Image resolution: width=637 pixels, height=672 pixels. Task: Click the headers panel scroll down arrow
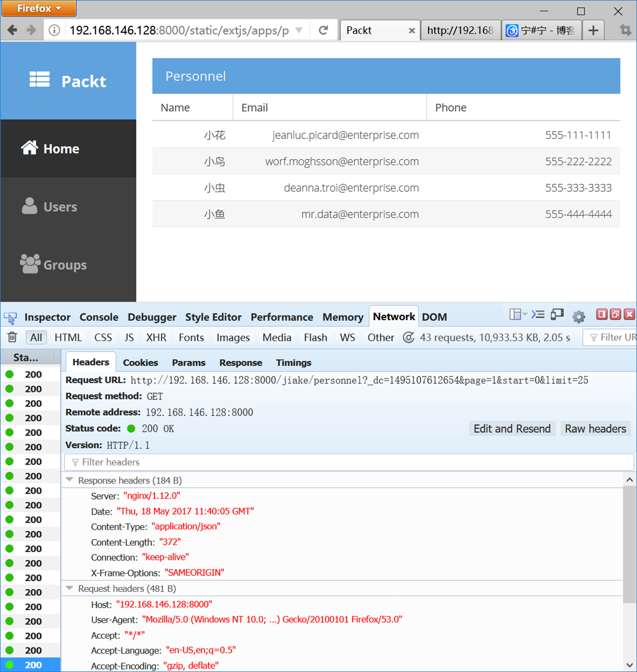pyautogui.click(x=630, y=665)
